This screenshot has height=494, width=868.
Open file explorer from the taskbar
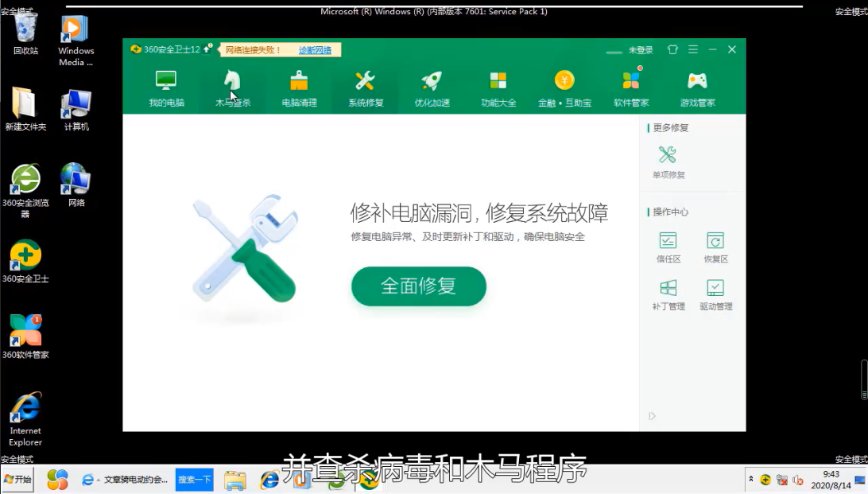point(235,480)
